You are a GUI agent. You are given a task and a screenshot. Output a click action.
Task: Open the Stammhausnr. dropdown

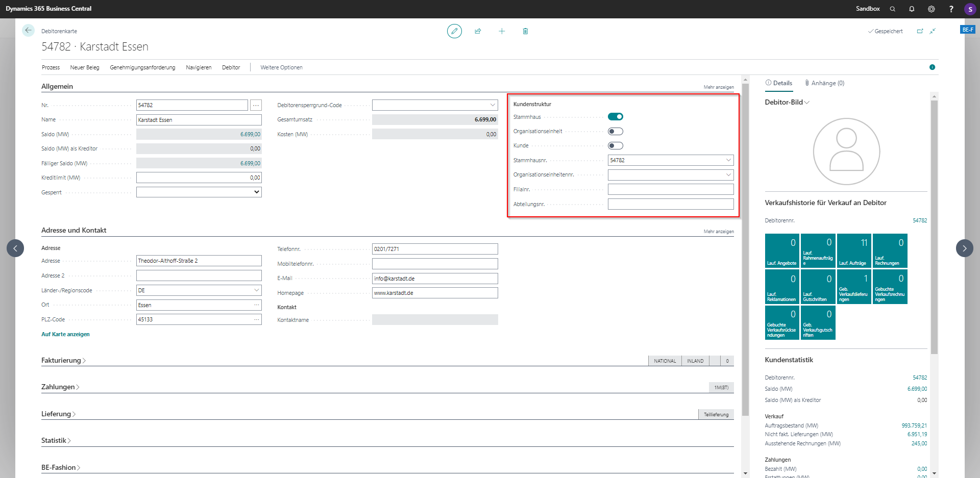pyautogui.click(x=728, y=160)
